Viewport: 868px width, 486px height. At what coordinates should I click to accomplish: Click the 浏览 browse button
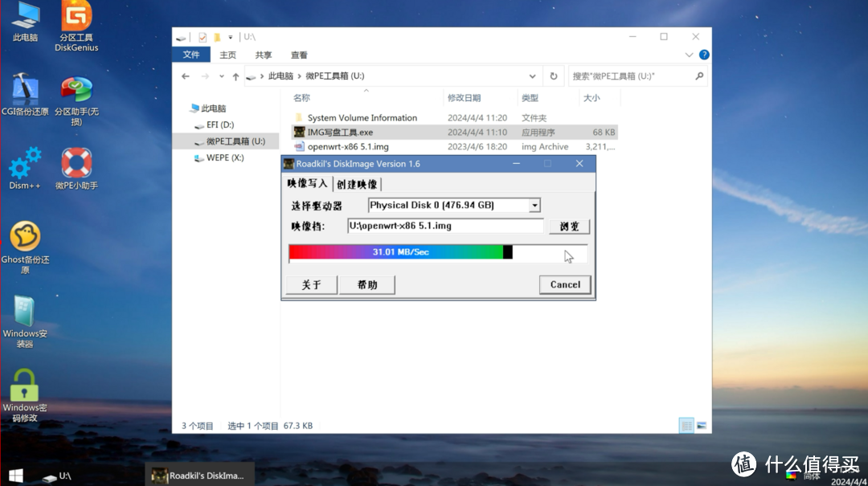click(569, 227)
